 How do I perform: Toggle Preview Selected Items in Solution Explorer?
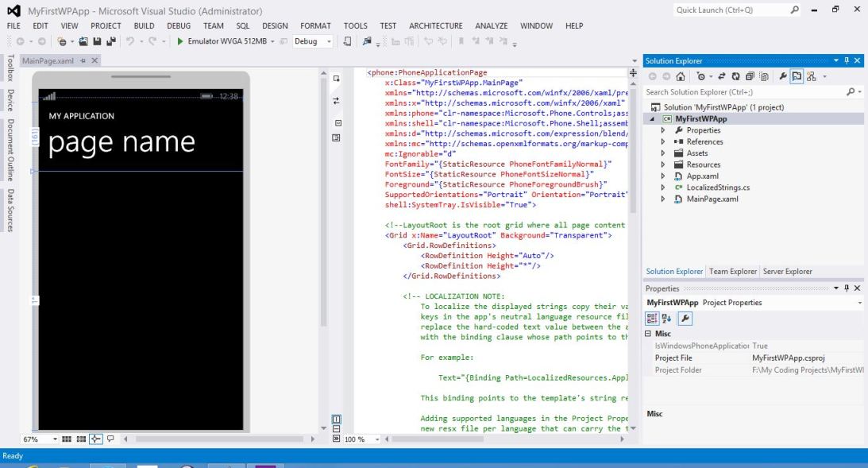pos(797,76)
